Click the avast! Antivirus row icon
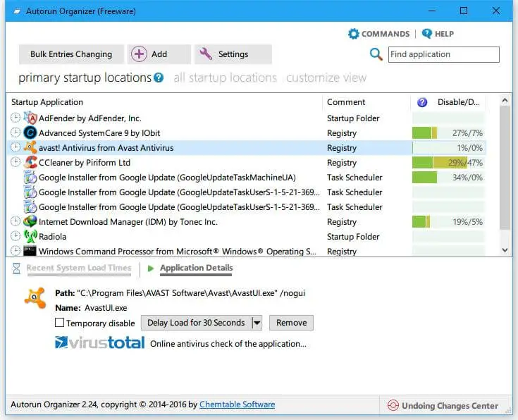The image size is (518, 420). pos(30,147)
